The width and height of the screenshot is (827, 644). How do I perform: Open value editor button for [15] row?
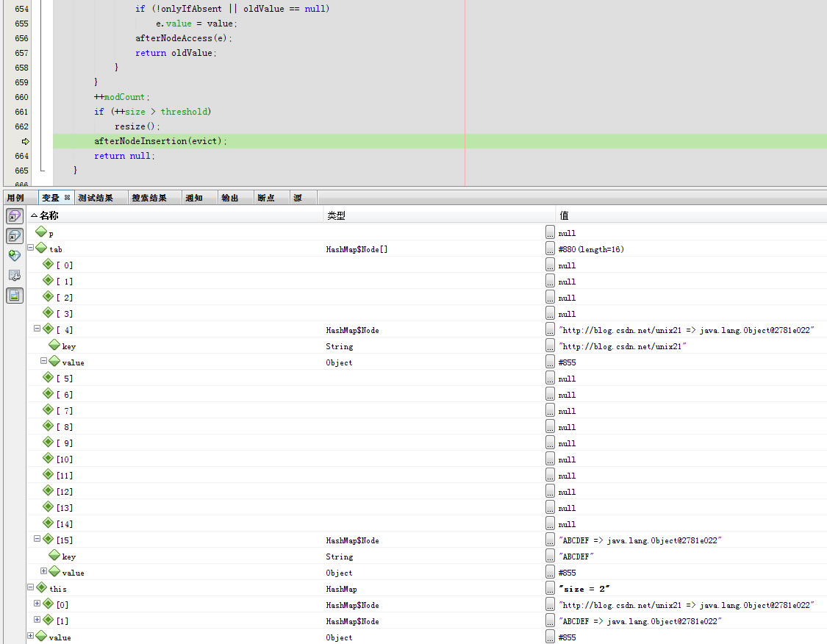(x=550, y=540)
